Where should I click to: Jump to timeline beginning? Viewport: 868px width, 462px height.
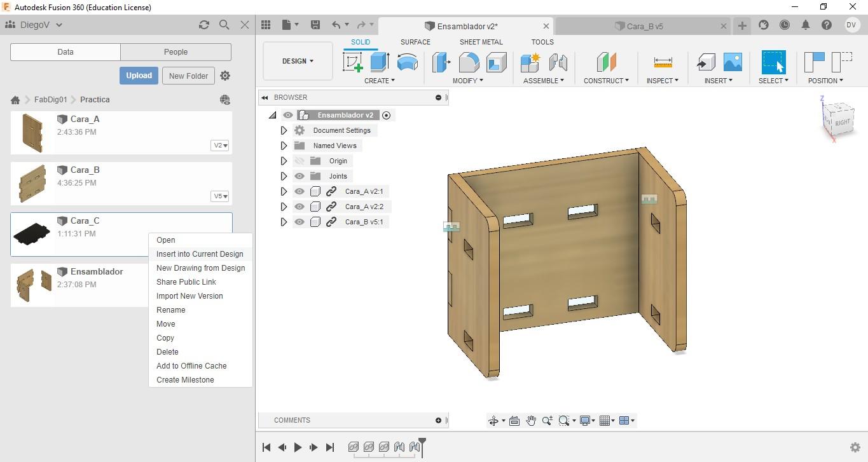266,447
